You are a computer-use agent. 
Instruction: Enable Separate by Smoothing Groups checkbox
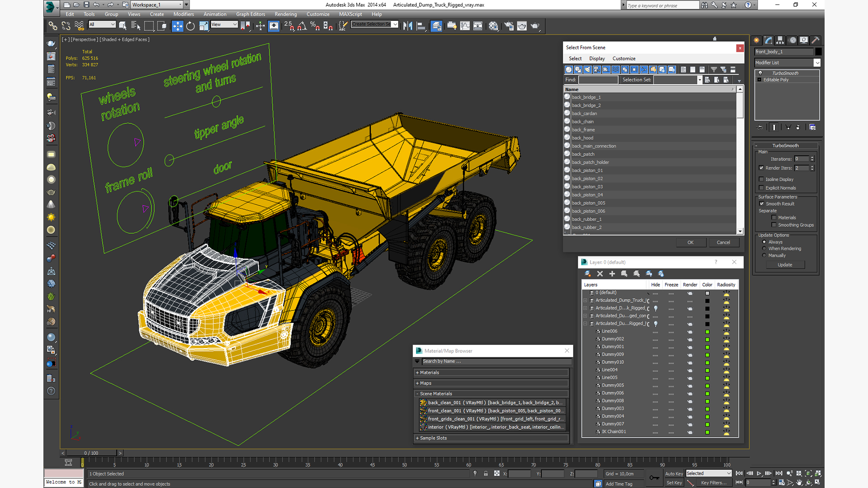click(x=774, y=225)
